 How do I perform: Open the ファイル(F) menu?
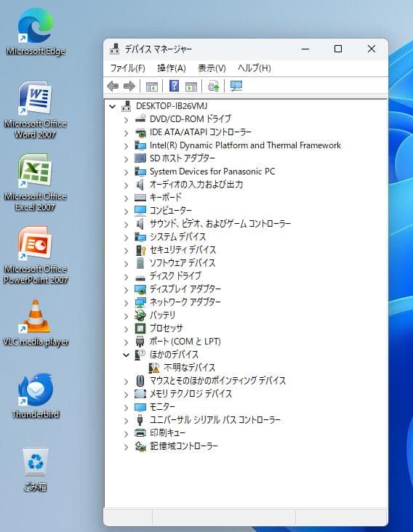point(127,68)
